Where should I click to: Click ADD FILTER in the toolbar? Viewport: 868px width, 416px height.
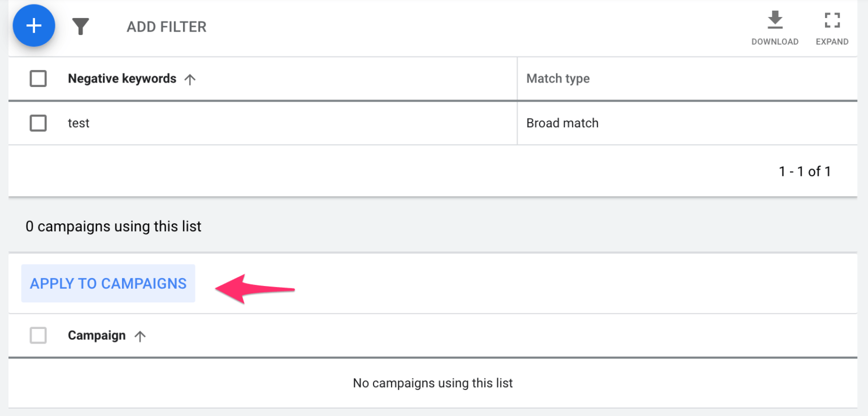166,26
